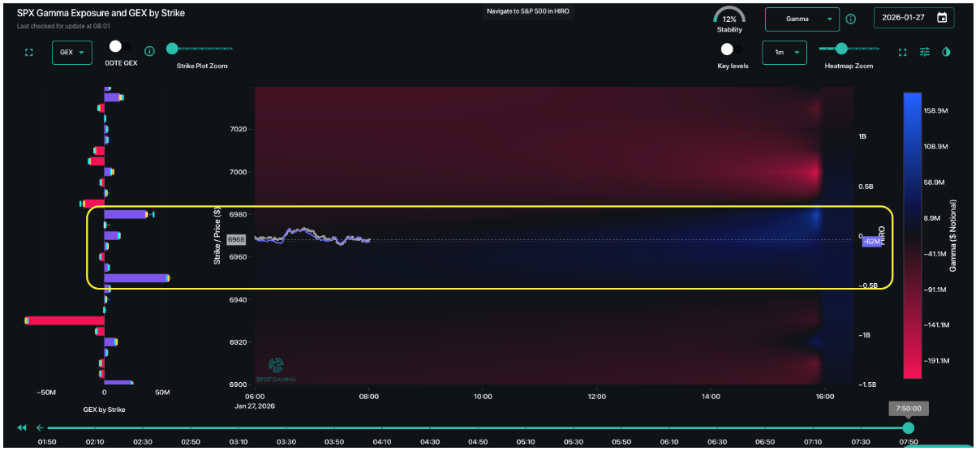Adjust the Heatmap Zoom slider handle
Viewport: 980px width, 451px height.
point(841,49)
